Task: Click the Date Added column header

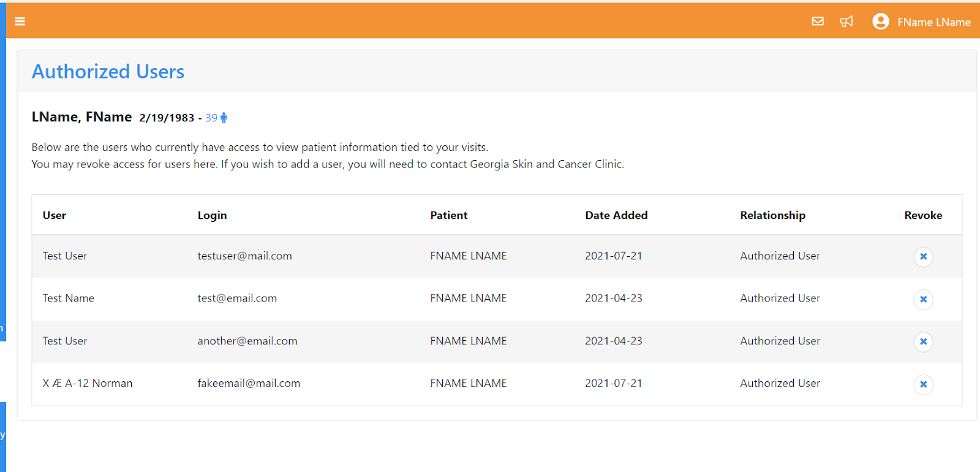Action: (616, 215)
